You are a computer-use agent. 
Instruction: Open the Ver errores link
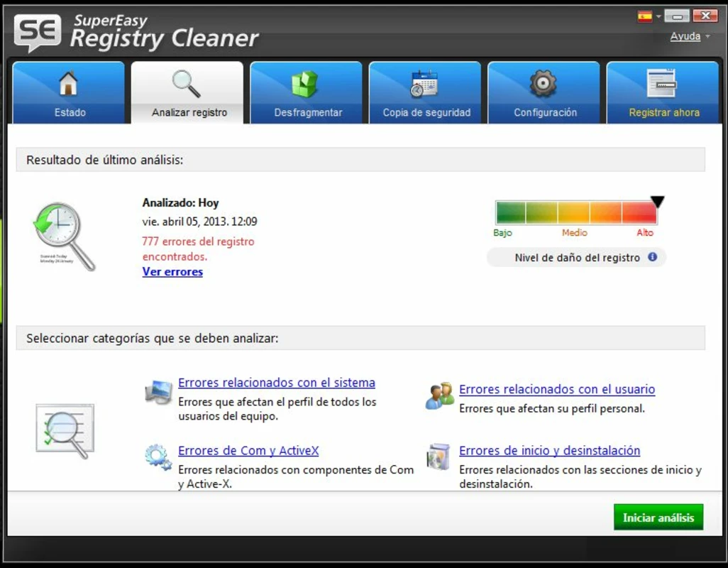(x=172, y=272)
